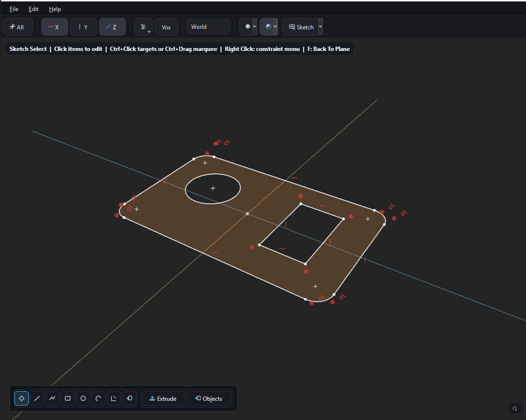Open the Help menu
This screenshot has height=420, width=526.
pos(55,9)
